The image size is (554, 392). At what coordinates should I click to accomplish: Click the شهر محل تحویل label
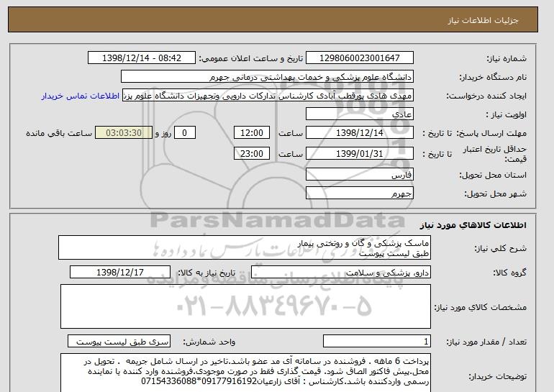point(495,193)
